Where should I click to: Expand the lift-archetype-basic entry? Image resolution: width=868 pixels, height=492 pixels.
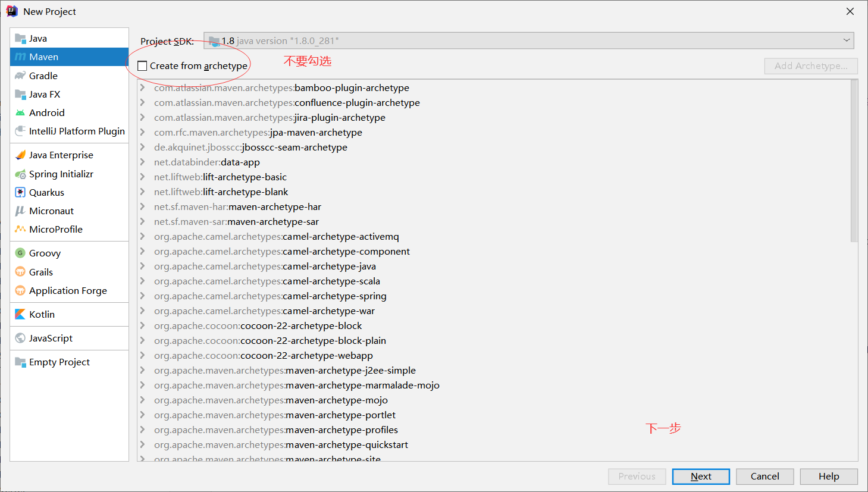click(143, 177)
